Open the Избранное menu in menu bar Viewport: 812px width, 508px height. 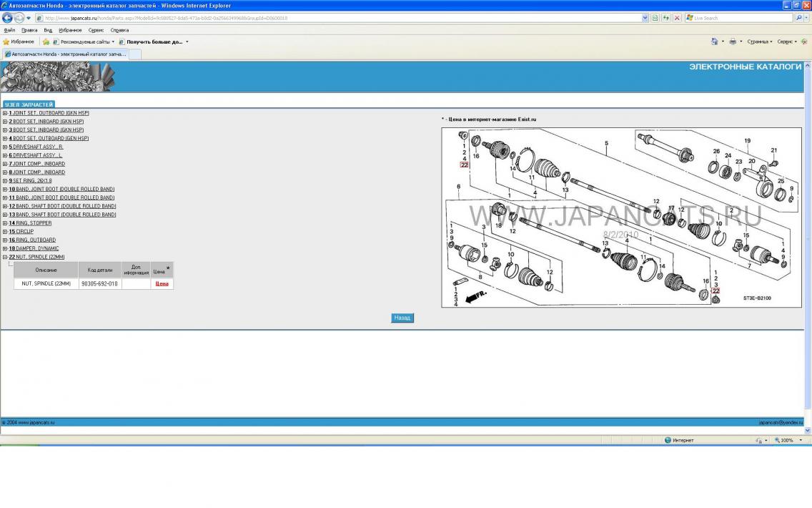pyautogui.click(x=70, y=30)
